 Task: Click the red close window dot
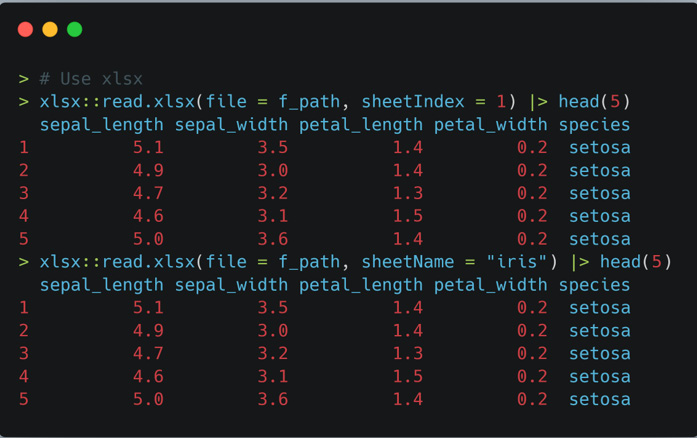point(25,30)
